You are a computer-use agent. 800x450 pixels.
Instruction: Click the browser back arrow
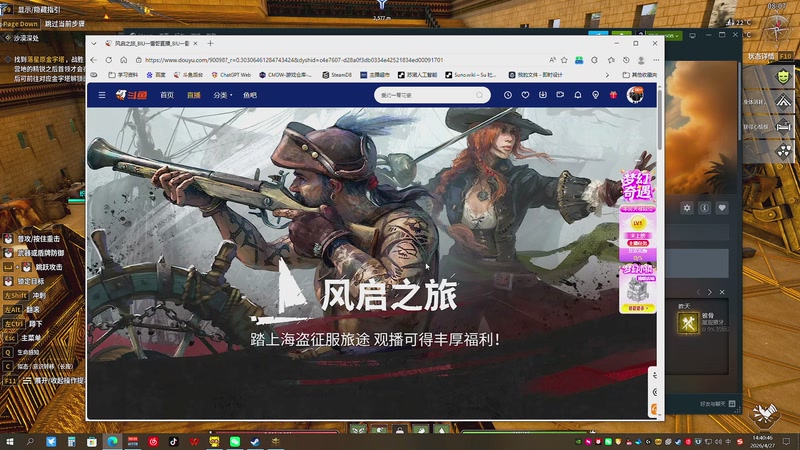tap(94, 60)
